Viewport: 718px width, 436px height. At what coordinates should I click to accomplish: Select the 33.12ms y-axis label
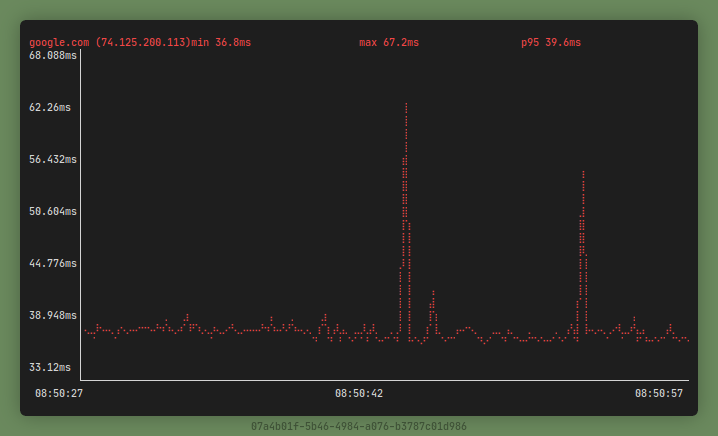50,368
